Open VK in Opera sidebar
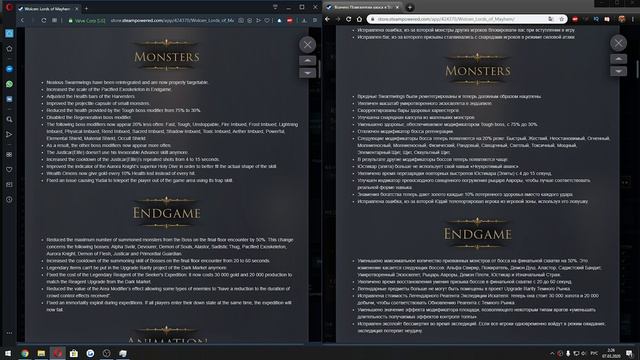 point(9,99)
